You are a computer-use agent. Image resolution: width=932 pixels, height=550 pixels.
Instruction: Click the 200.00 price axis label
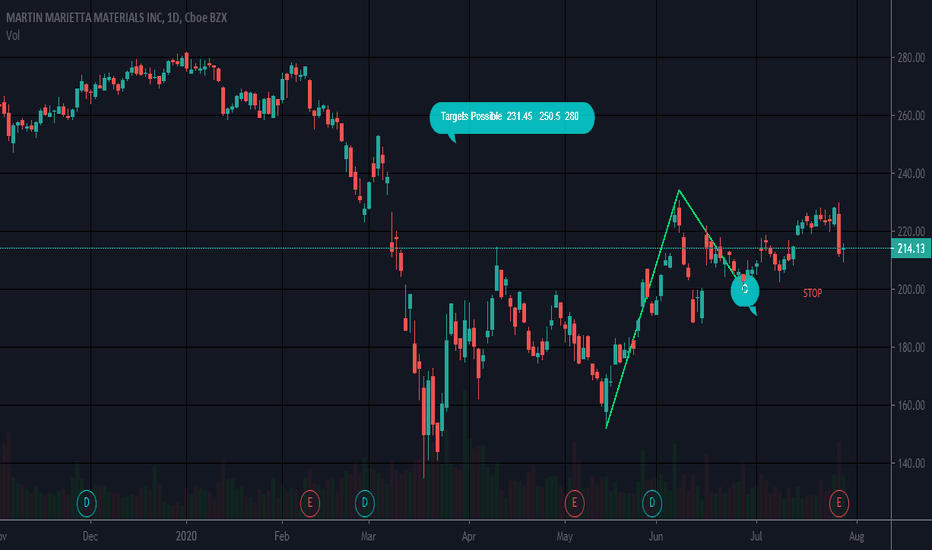(911, 290)
